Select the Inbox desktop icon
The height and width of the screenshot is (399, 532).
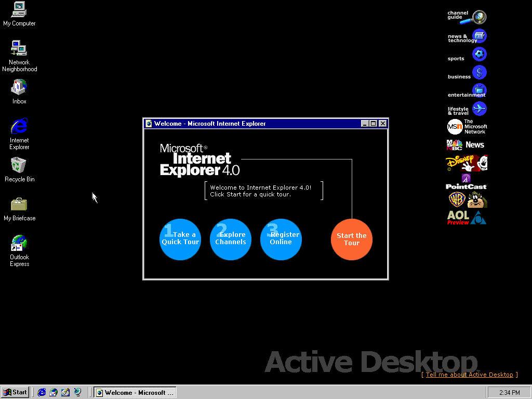pos(19,91)
